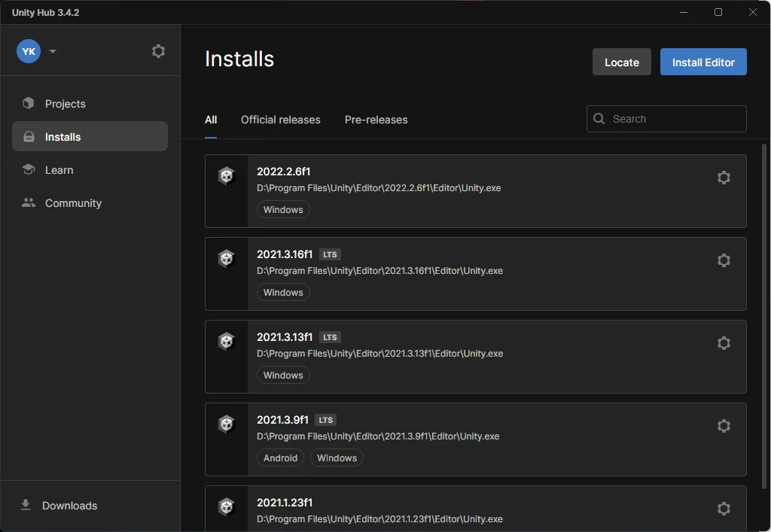Minimize the Unity Hub window
This screenshot has height=532, width=771.
(684, 12)
